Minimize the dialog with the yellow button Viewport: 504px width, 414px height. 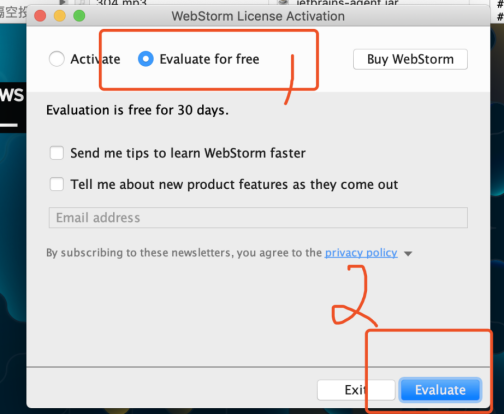60,16
